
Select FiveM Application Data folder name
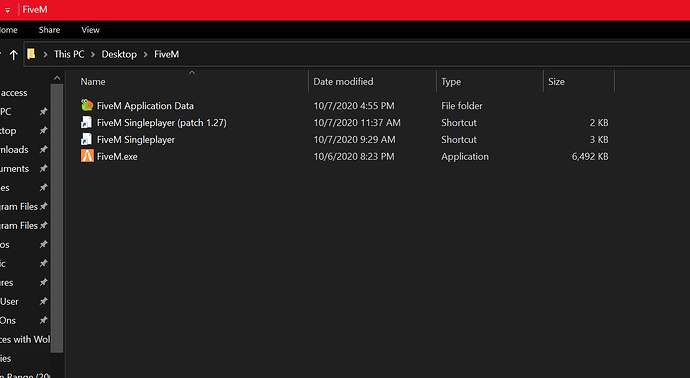coord(145,106)
